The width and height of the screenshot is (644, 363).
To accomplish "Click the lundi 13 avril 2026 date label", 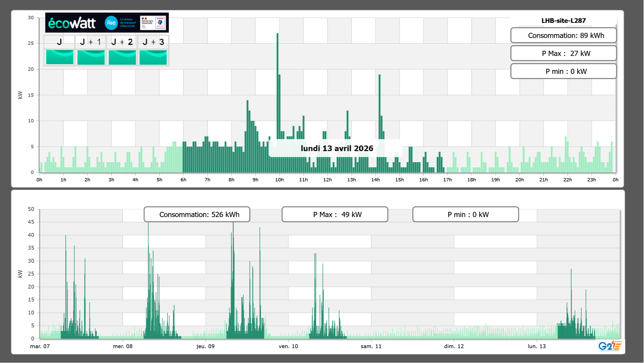I will (x=337, y=148).
